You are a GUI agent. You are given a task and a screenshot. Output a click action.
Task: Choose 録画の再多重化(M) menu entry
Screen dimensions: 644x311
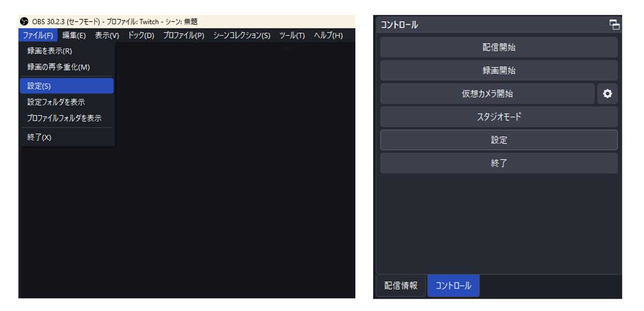67,67
